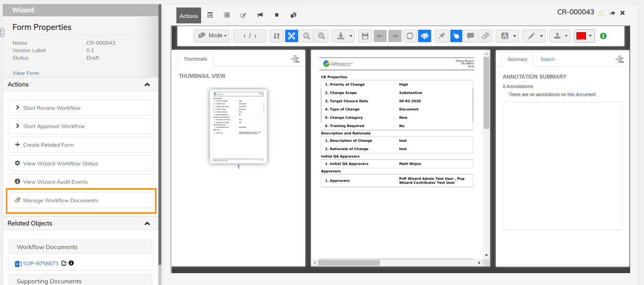Click the zoom in magnifier icon
The height and width of the screenshot is (285, 644).
[x=322, y=36]
